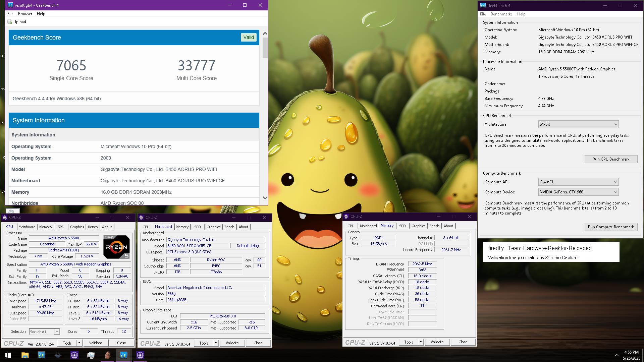Click the BIOS Version F66g field
The height and width of the screenshot is (362, 644).
point(216,294)
